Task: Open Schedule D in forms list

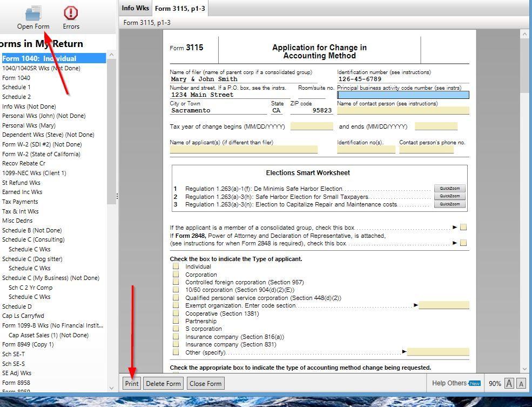Action: [x=17, y=306]
